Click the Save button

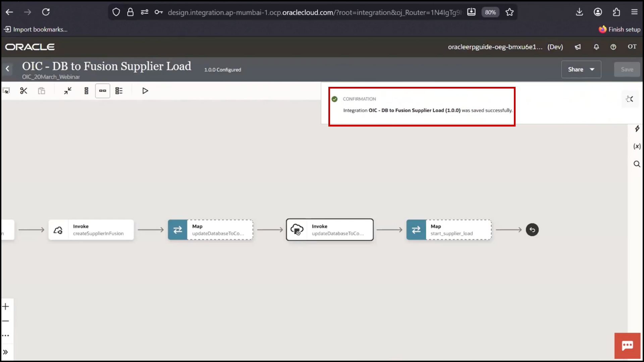click(x=627, y=69)
